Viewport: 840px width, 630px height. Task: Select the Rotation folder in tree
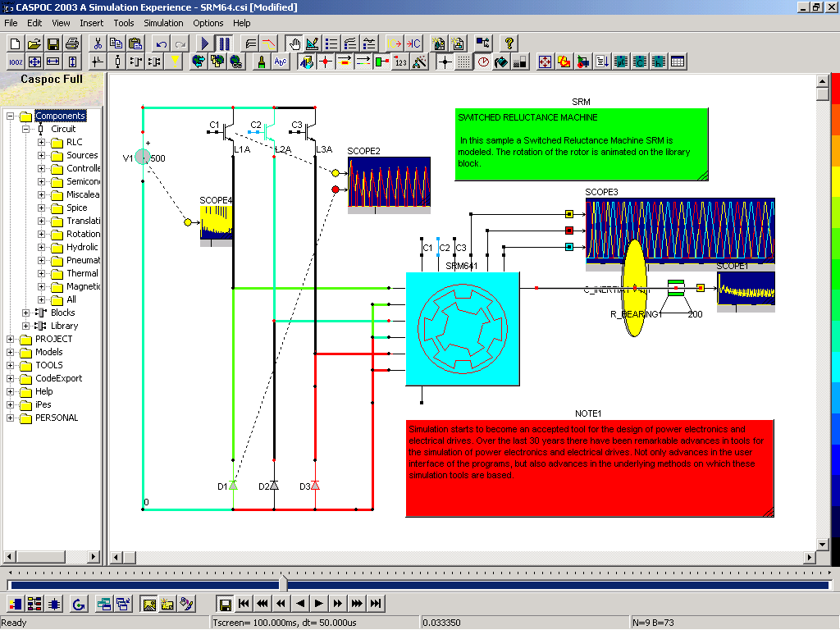point(83,234)
